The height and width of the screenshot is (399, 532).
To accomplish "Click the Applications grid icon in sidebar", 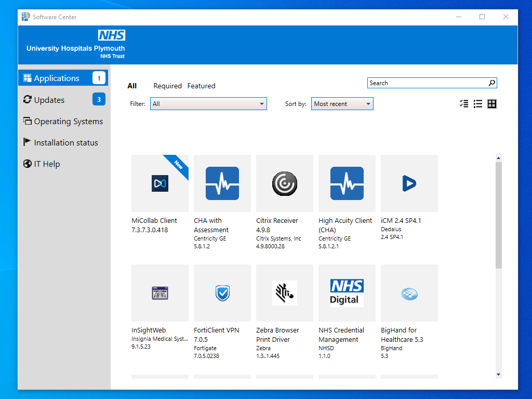I will point(27,78).
